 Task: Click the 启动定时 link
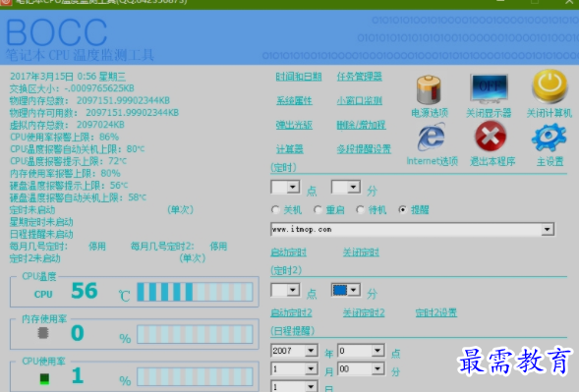[288, 252]
